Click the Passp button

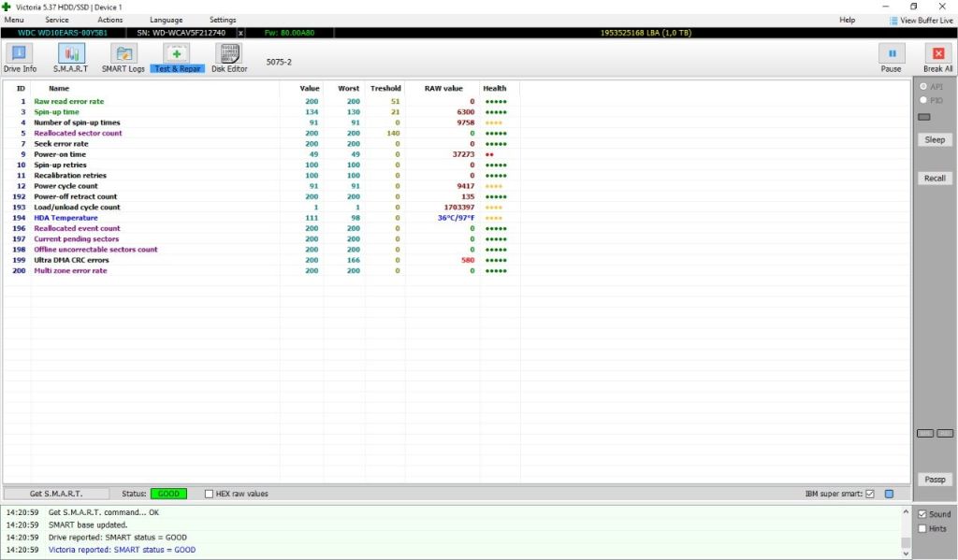tap(935, 480)
